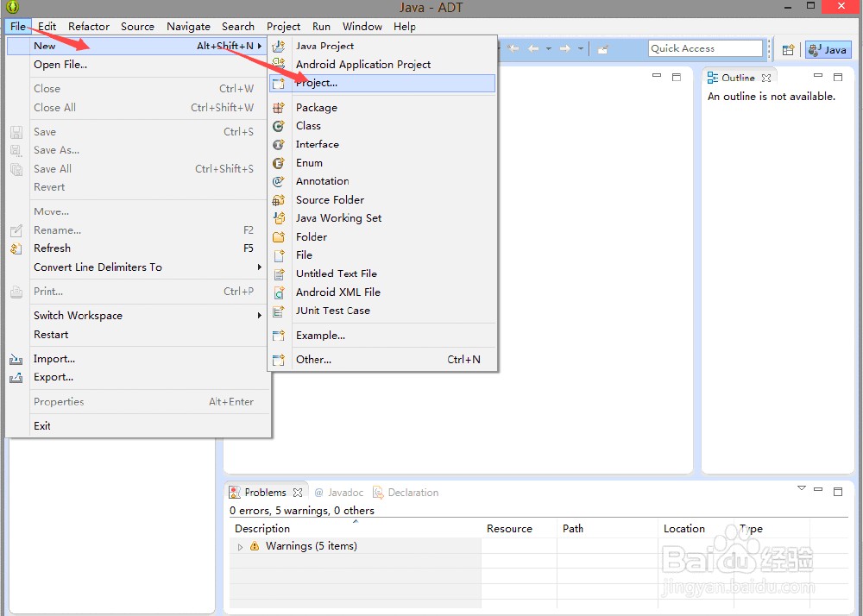Expand Warnings (5 items) tree node

240,547
